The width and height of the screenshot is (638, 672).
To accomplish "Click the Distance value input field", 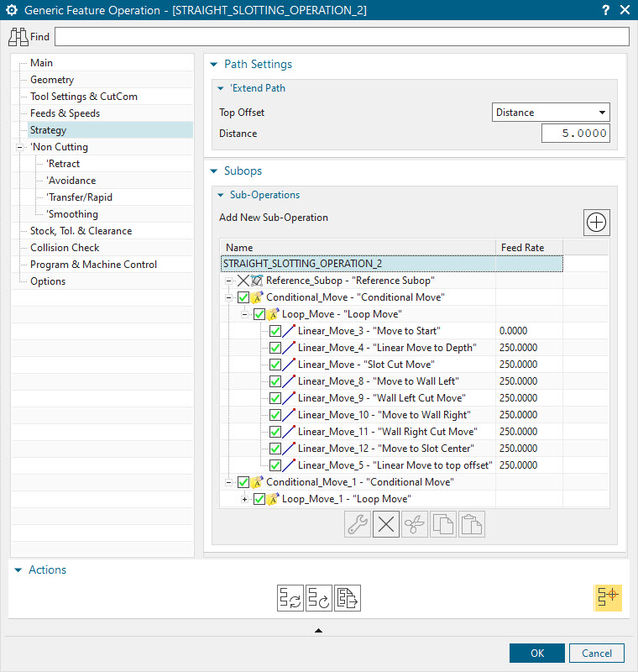I will [575, 134].
